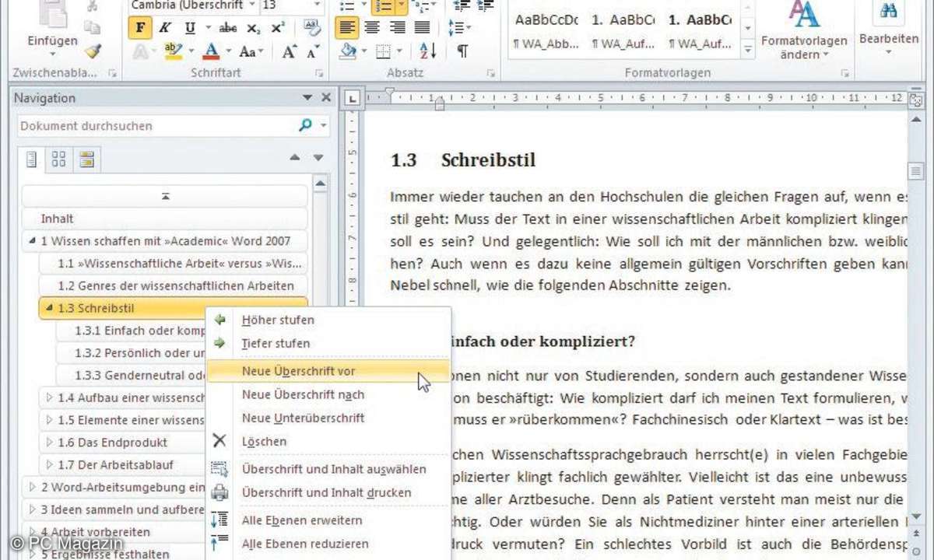Choose 'Neue Überschrift vor'
Image resolution: width=934 pixels, height=560 pixels.
pyautogui.click(x=328, y=371)
